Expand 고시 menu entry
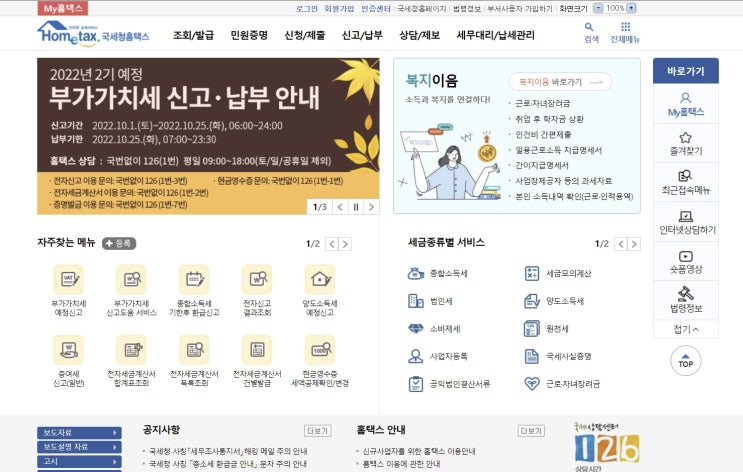Image resolution: width=743 pixels, height=472 pixels. 79,461
